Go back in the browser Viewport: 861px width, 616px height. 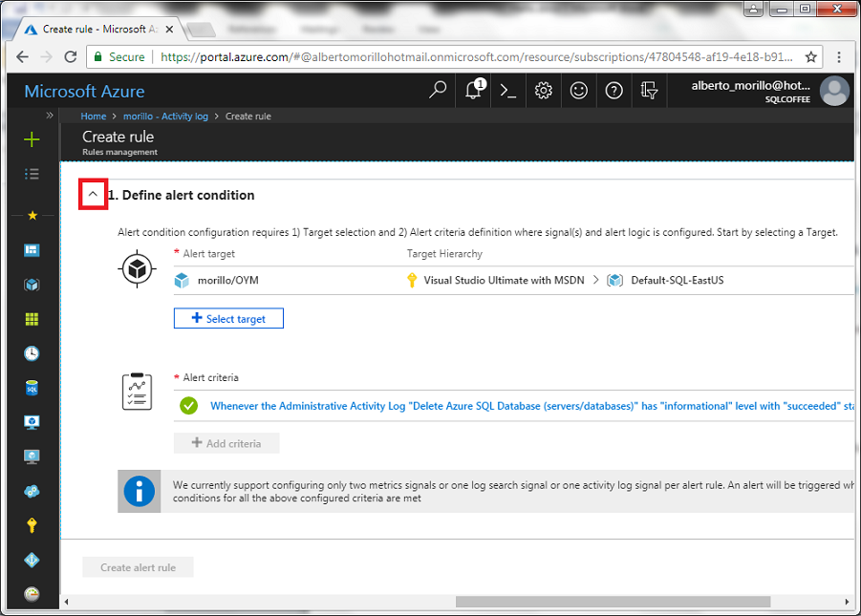[23, 56]
